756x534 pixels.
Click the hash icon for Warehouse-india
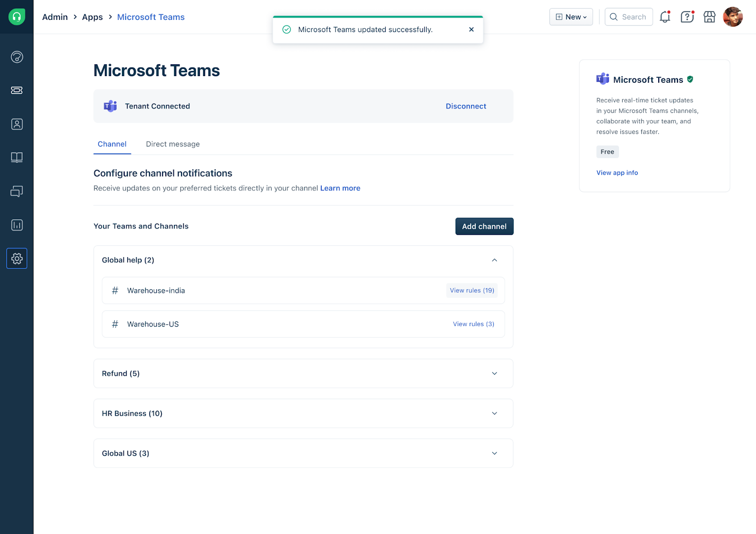click(x=115, y=291)
